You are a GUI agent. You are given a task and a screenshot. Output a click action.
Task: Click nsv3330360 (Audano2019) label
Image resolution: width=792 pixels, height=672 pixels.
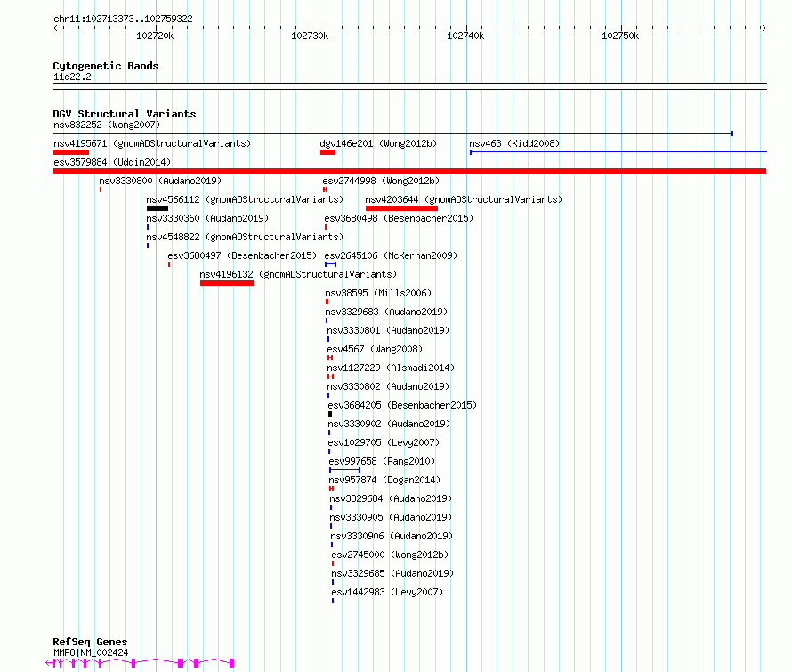[x=207, y=218]
